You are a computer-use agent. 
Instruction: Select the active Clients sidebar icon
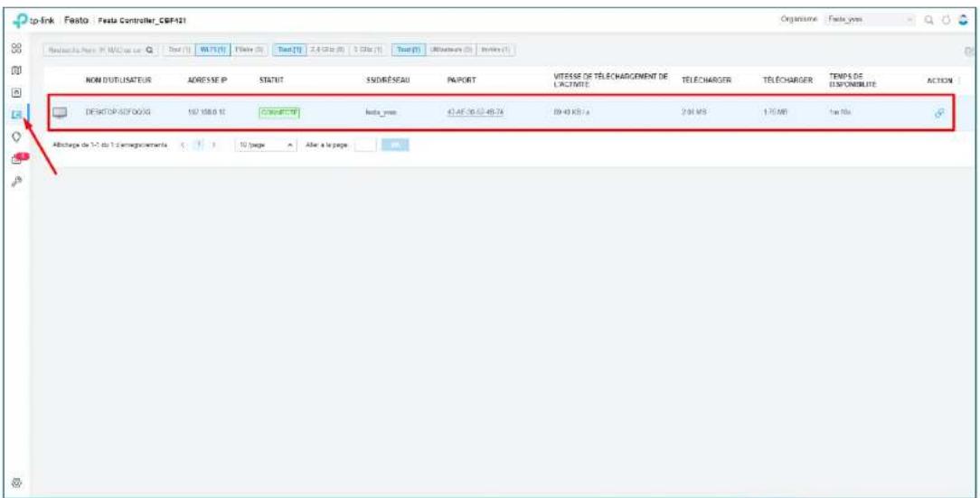tap(17, 114)
